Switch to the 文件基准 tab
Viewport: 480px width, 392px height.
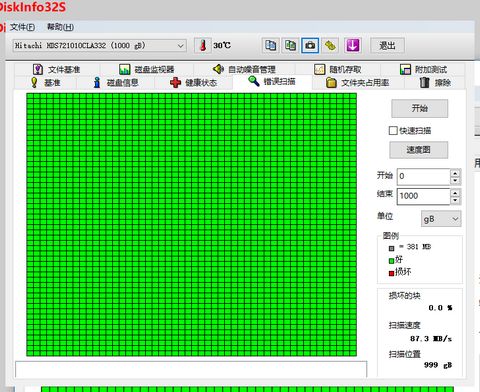pos(57,69)
